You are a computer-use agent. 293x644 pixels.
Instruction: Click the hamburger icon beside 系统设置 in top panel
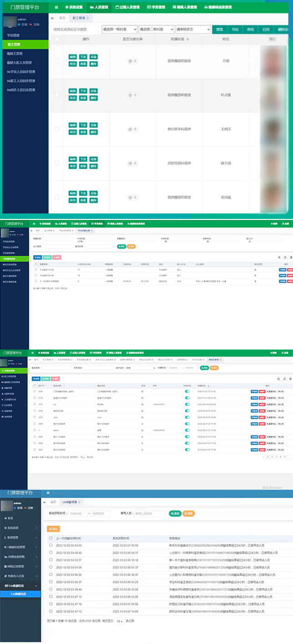pos(56,7)
